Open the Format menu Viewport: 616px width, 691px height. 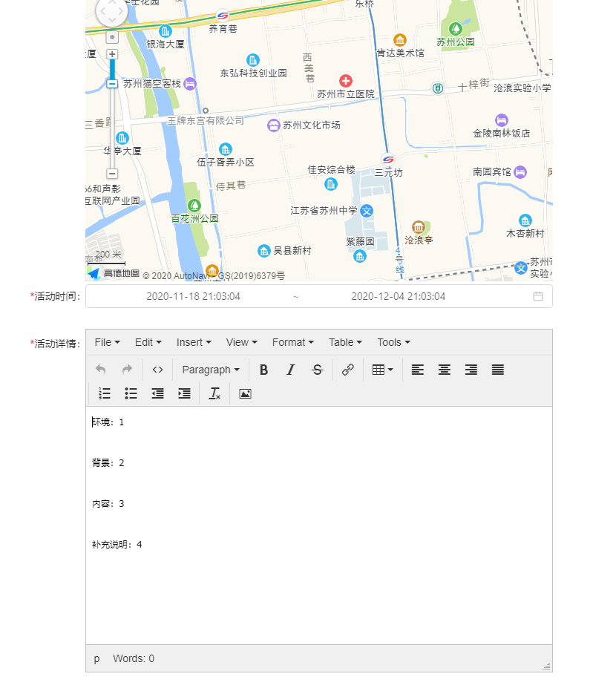click(x=292, y=342)
